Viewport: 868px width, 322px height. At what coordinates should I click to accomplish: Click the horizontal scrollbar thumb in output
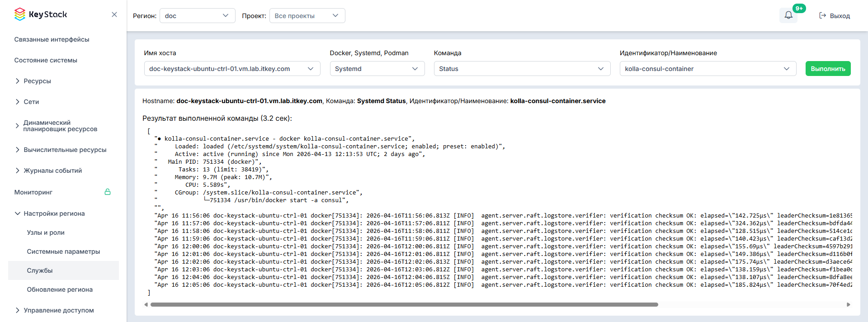pyautogui.click(x=404, y=305)
